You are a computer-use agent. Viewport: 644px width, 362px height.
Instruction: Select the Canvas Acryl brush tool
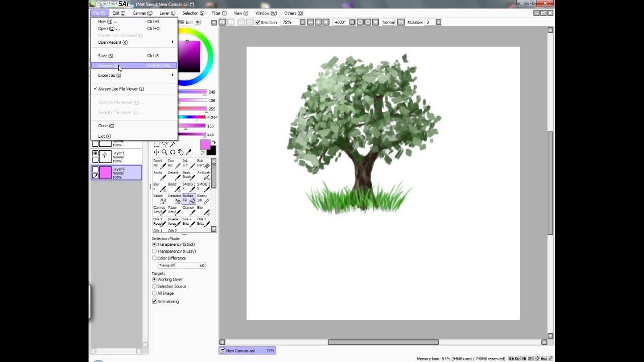point(159,210)
